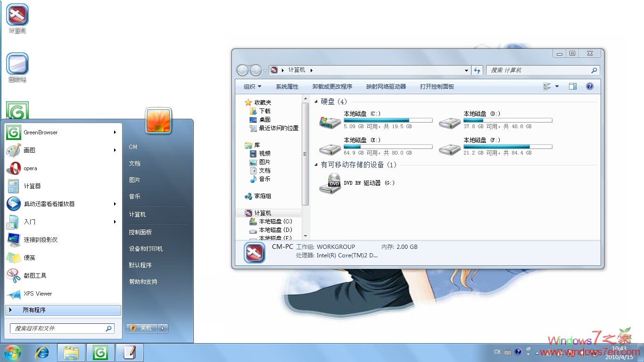Viewport: 644px width, 362px height.
Task: Open the 计算机 desktop icon
Action: (17, 18)
